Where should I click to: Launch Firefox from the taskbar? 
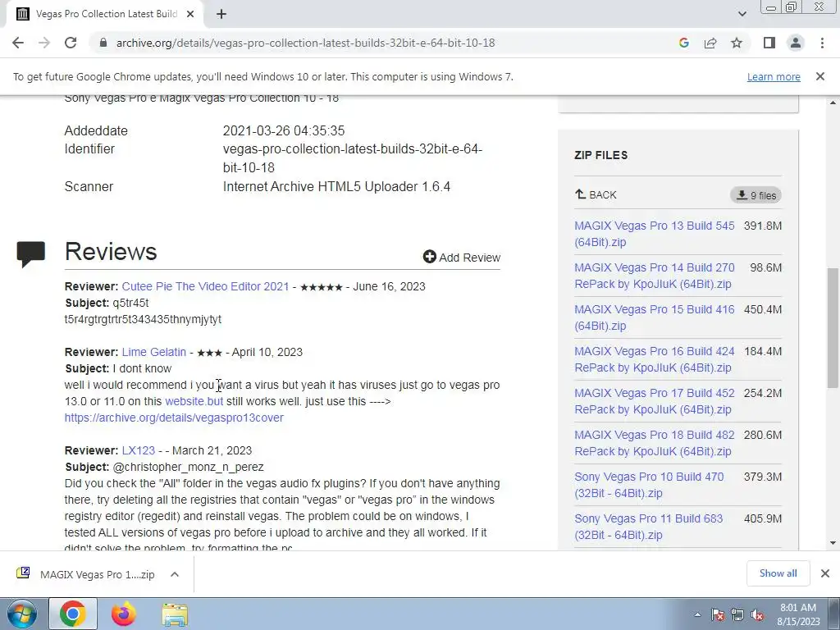click(124, 614)
